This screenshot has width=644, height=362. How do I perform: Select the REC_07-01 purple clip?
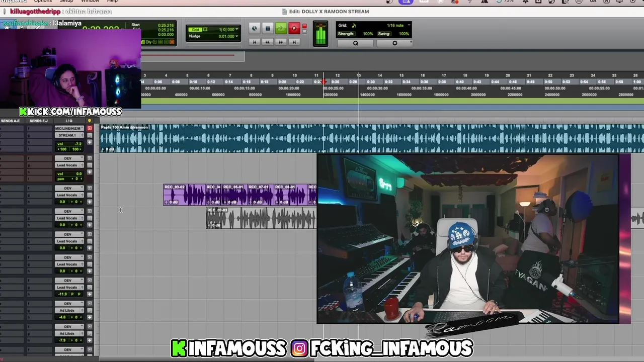[260, 195]
